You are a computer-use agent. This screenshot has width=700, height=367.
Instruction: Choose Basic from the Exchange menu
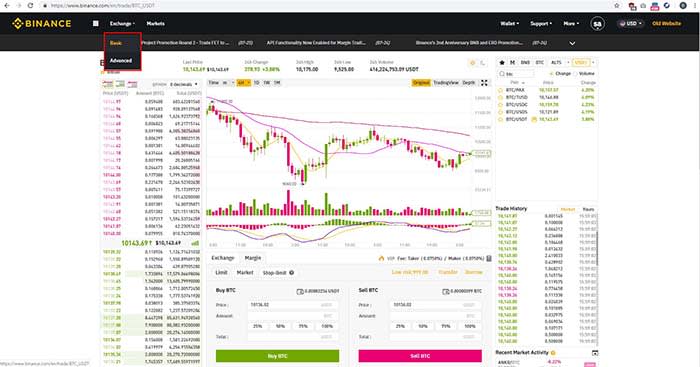(116, 43)
